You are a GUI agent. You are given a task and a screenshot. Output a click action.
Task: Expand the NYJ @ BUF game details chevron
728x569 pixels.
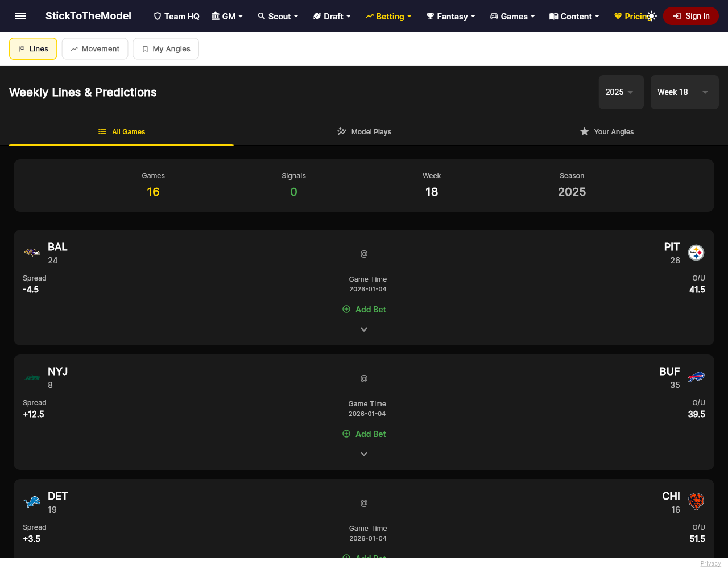(x=364, y=454)
